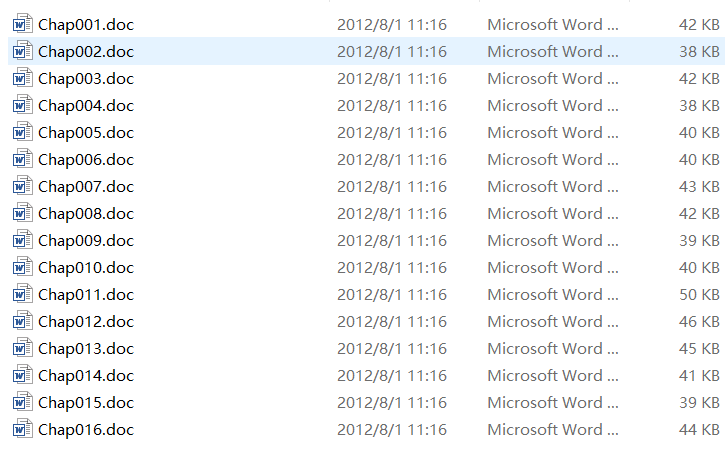This screenshot has width=728, height=452.
Task: Click the Word icon next to Chap012.doc
Action: click(22, 321)
